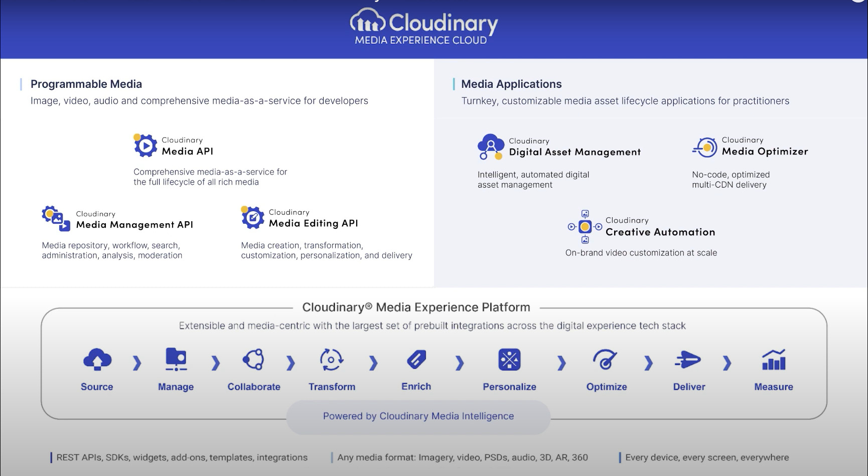Click the Transform circular arrows icon
This screenshot has height=476, width=868.
332,359
